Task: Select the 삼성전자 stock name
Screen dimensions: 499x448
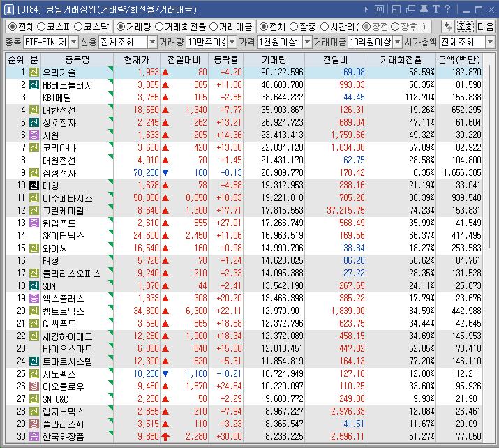Action: coord(59,173)
